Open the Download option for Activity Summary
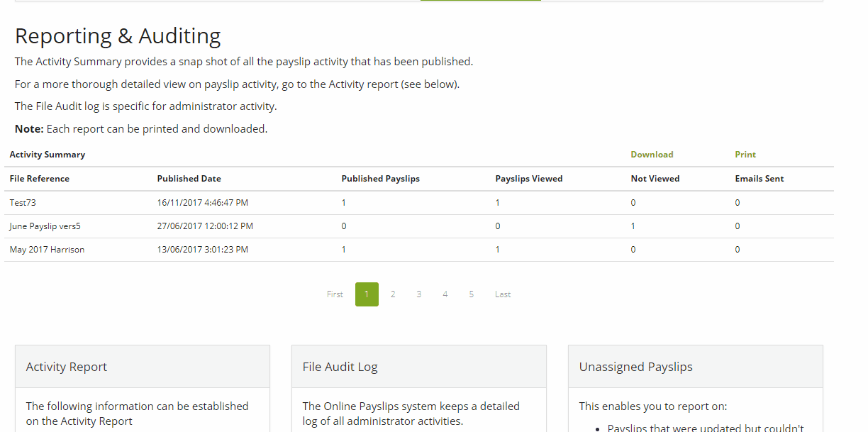 click(x=651, y=154)
